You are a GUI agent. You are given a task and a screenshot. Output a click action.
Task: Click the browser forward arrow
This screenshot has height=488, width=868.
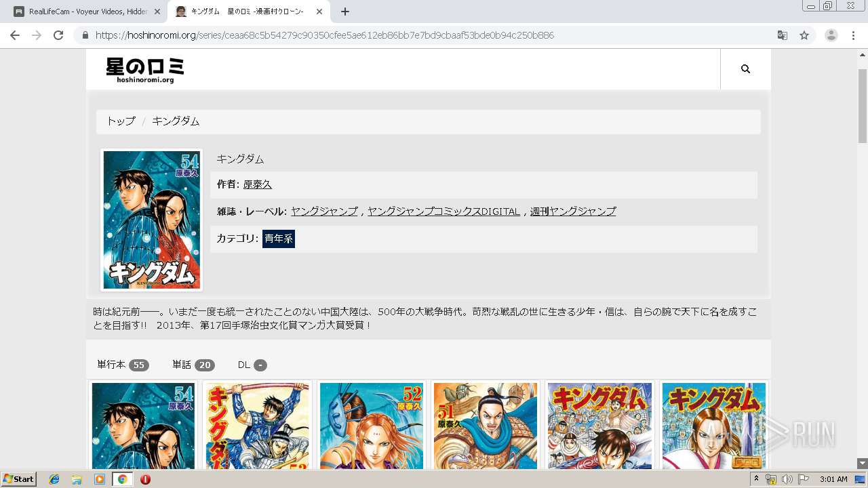(37, 35)
